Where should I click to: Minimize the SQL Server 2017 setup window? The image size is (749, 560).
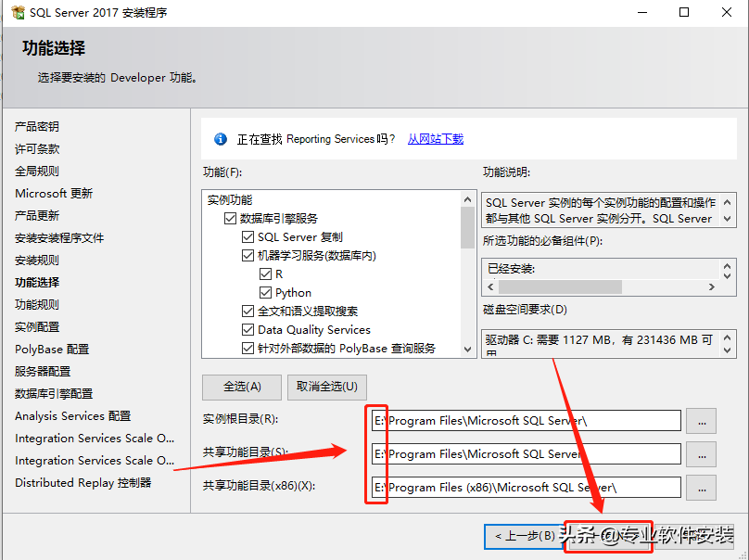[642, 12]
